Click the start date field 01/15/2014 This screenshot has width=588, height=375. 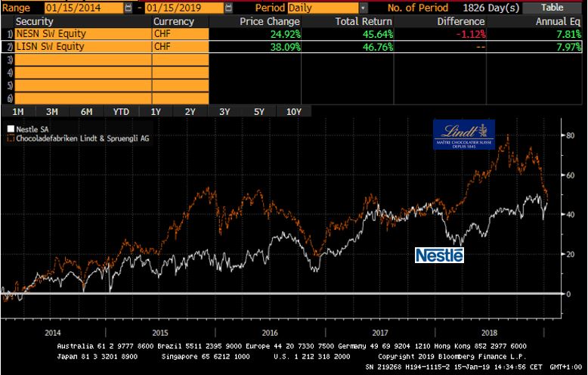pos(84,8)
